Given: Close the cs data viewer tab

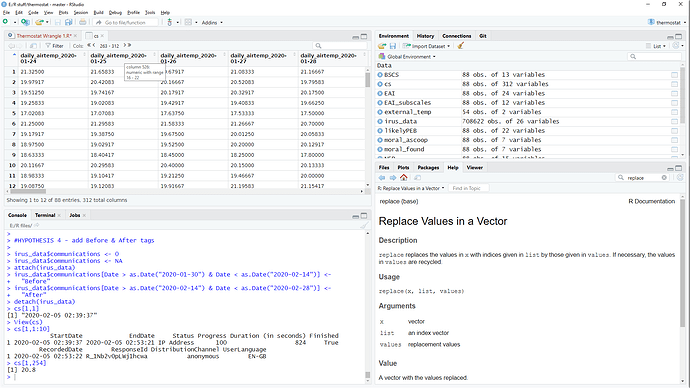Looking at the screenshot, I should tap(102, 36).
